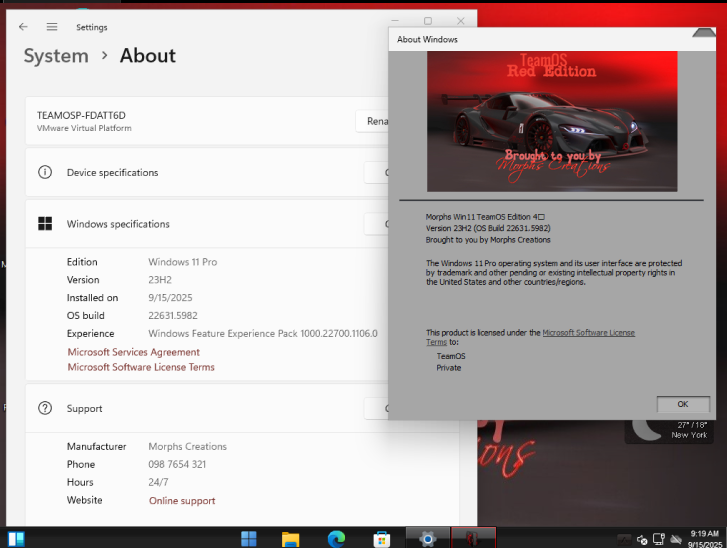Click the info icon beside Device specifications
This screenshot has width=727, height=548.
pos(45,172)
